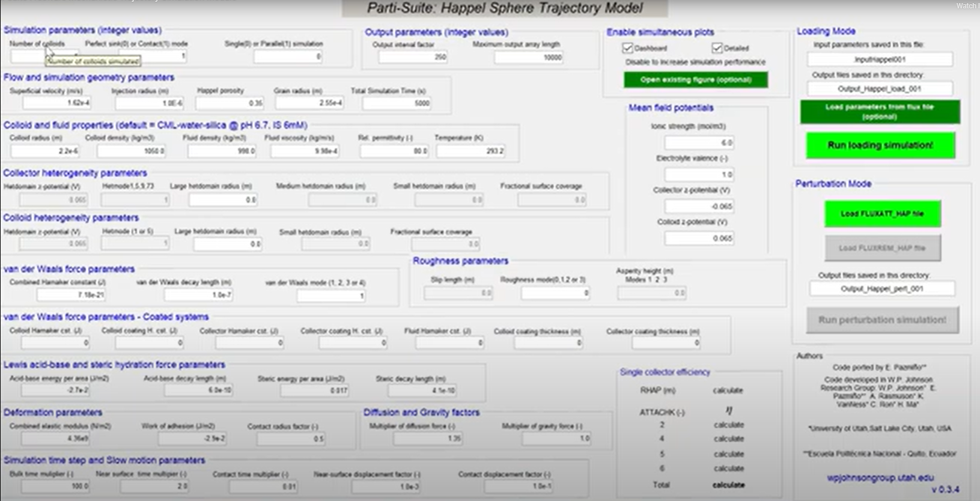Click the Colloid coating H. cst. field
This screenshot has width=980, height=501.
150,343
